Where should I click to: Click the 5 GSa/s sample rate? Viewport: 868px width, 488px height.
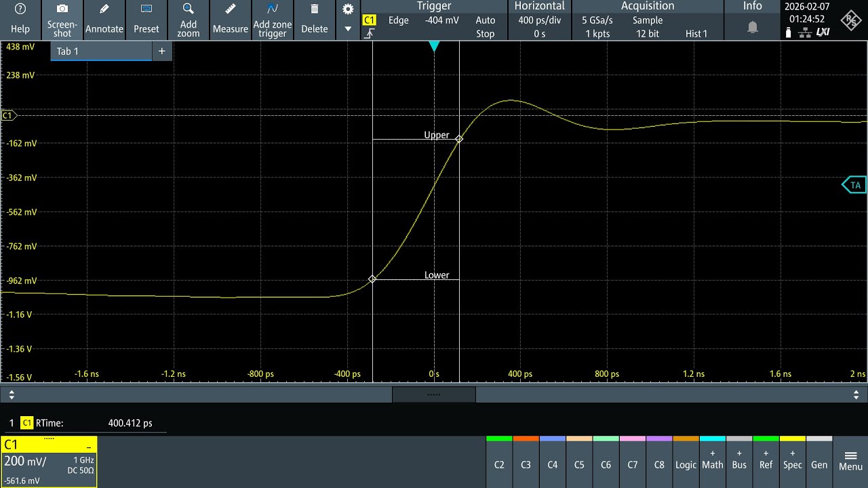(x=597, y=20)
